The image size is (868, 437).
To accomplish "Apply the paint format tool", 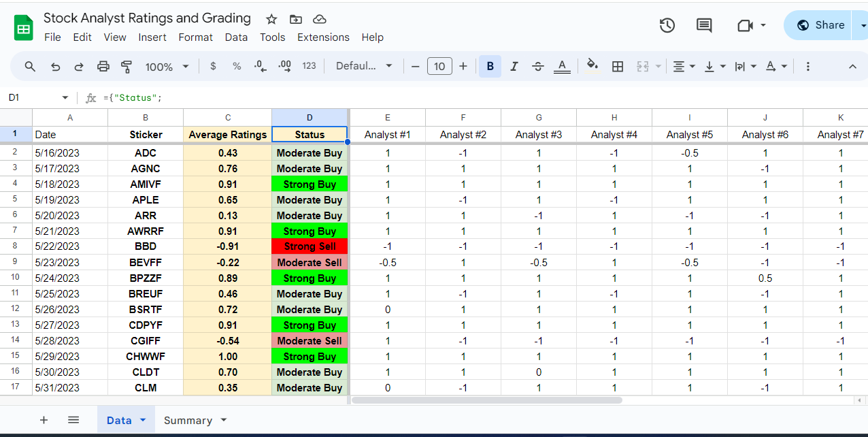I will 127,66.
